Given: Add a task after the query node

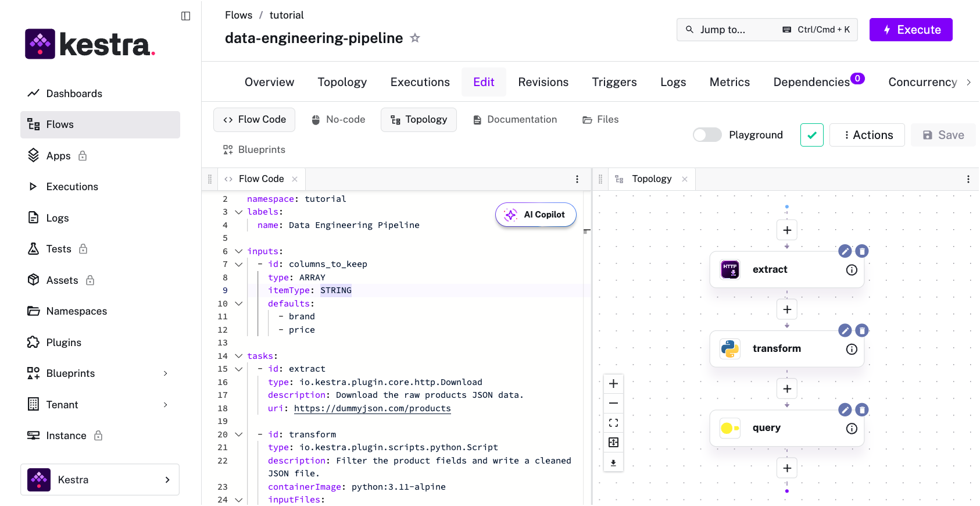Looking at the screenshot, I should pos(787,468).
